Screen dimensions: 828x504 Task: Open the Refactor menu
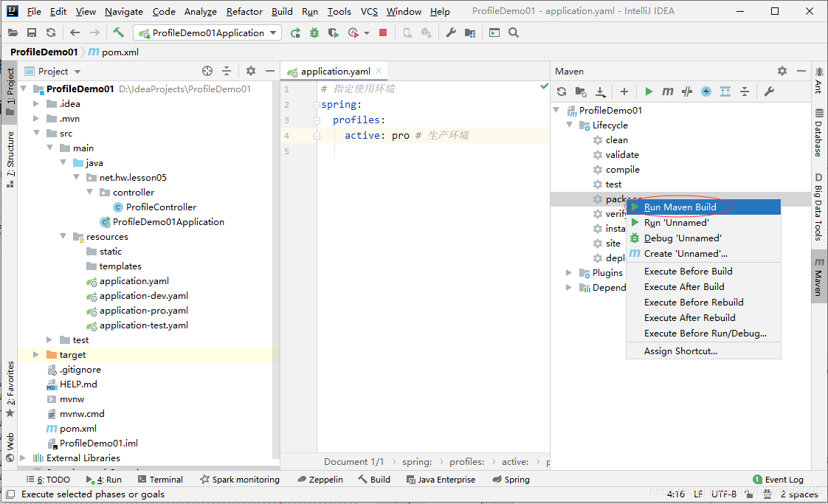pos(244,11)
